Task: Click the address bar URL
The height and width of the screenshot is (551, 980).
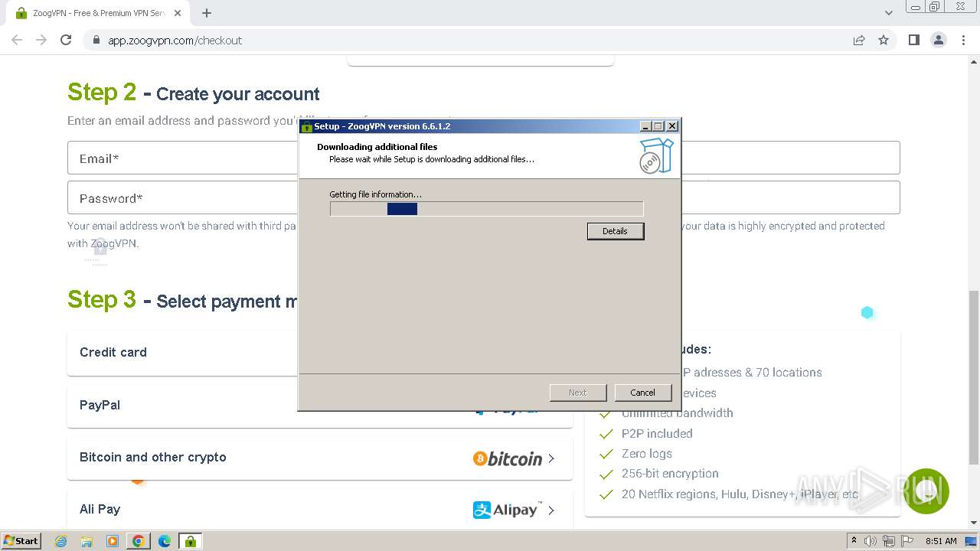Action: (x=175, y=41)
